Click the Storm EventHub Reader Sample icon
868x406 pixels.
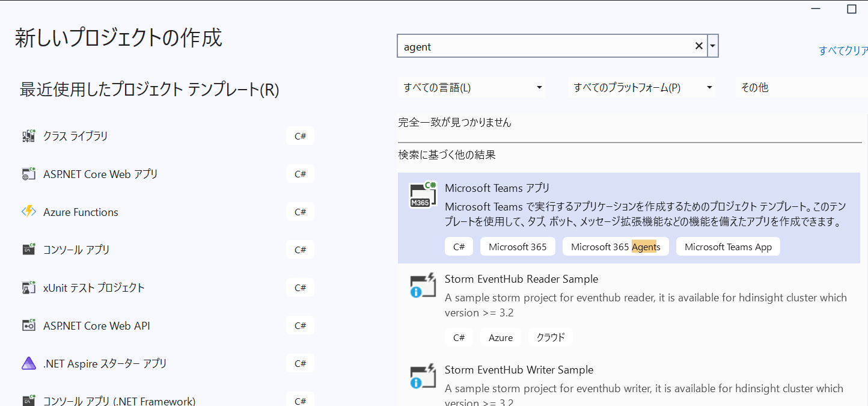click(423, 286)
